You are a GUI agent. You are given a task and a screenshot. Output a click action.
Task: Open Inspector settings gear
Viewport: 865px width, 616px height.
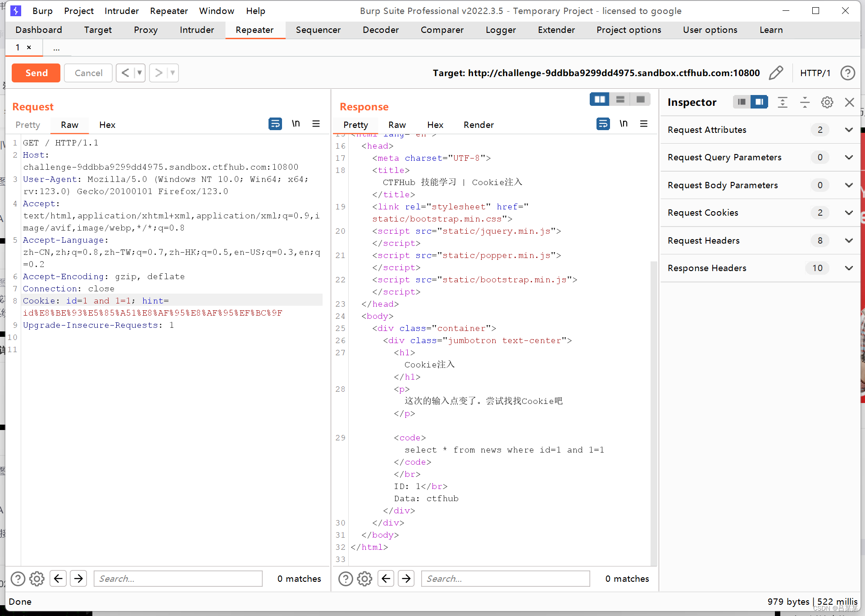[827, 102]
